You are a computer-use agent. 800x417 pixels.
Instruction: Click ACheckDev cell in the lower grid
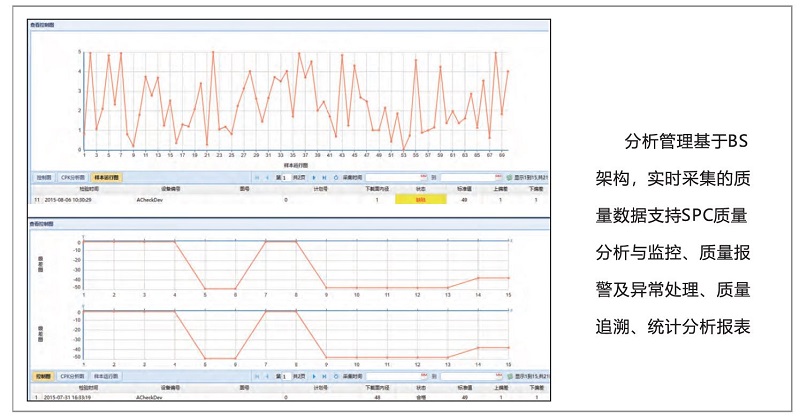tap(149, 397)
